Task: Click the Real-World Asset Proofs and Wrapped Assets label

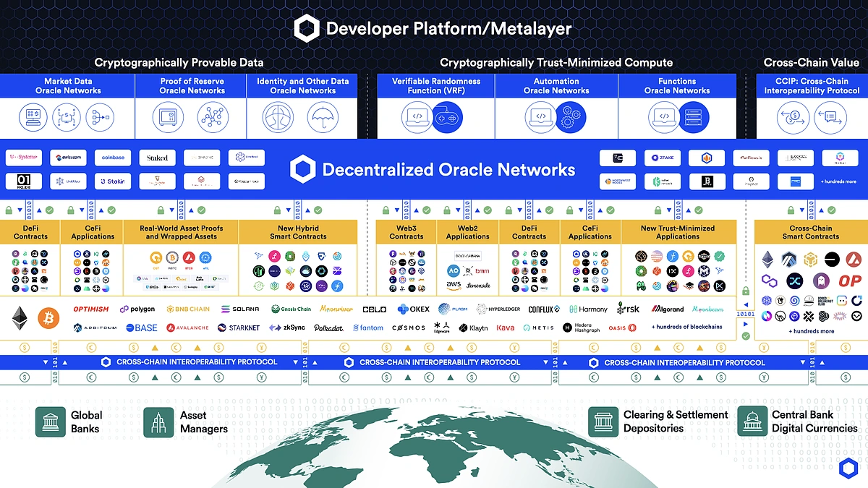Action: [181, 232]
